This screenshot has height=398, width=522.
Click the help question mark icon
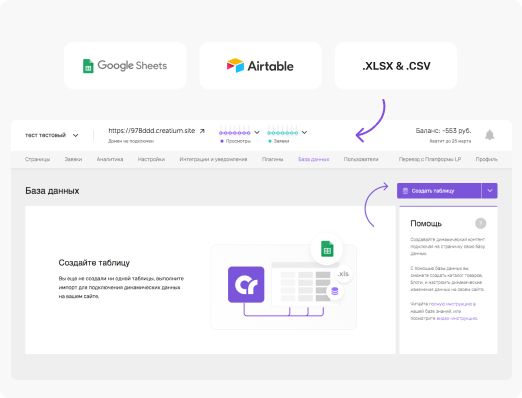tap(480, 223)
